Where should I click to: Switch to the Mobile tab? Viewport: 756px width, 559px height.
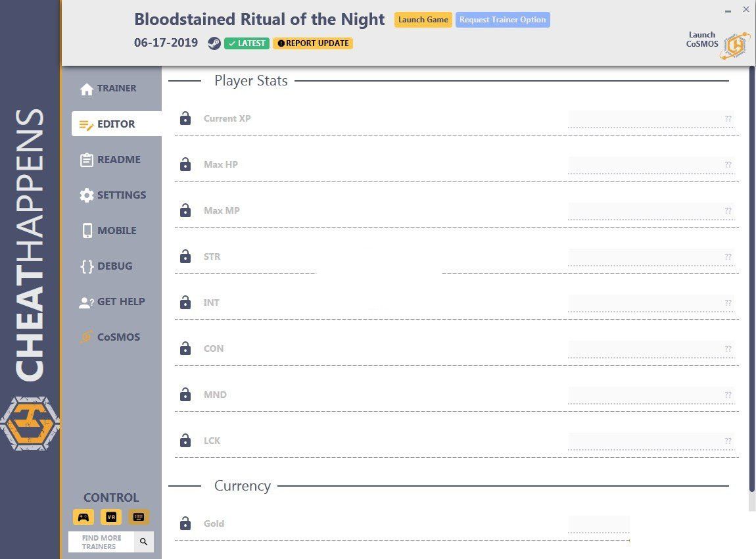pyautogui.click(x=108, y=231)
